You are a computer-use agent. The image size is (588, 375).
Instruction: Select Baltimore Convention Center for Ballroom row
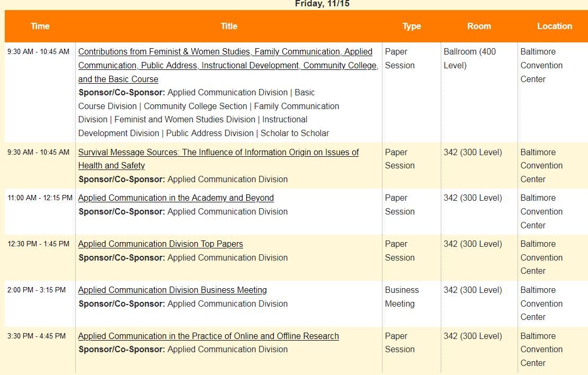tap(541, 65)
